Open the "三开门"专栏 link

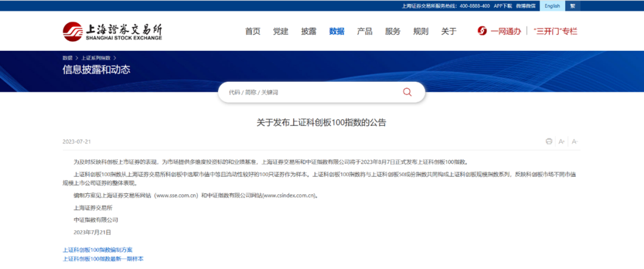click(555, 32)
